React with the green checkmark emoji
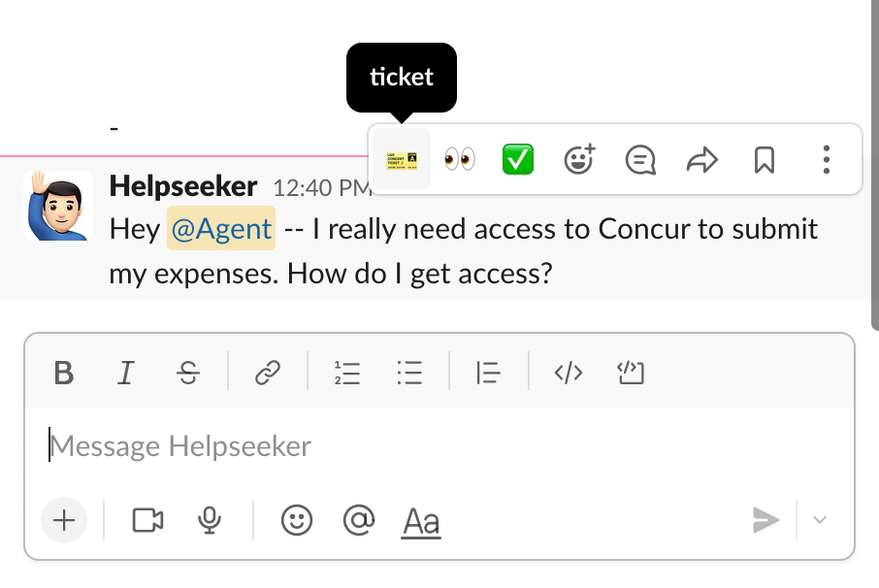Screen dimensions: 879x588 517,158
